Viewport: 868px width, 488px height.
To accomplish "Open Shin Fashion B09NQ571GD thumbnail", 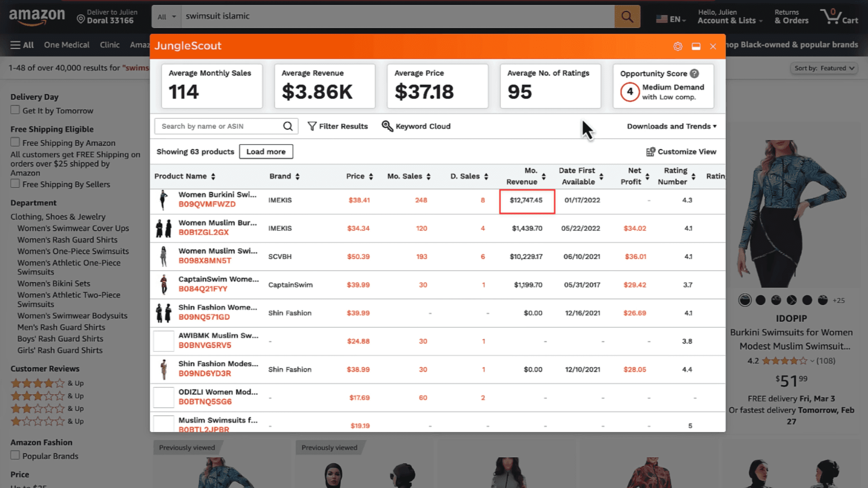I will [x=164, y=313].
